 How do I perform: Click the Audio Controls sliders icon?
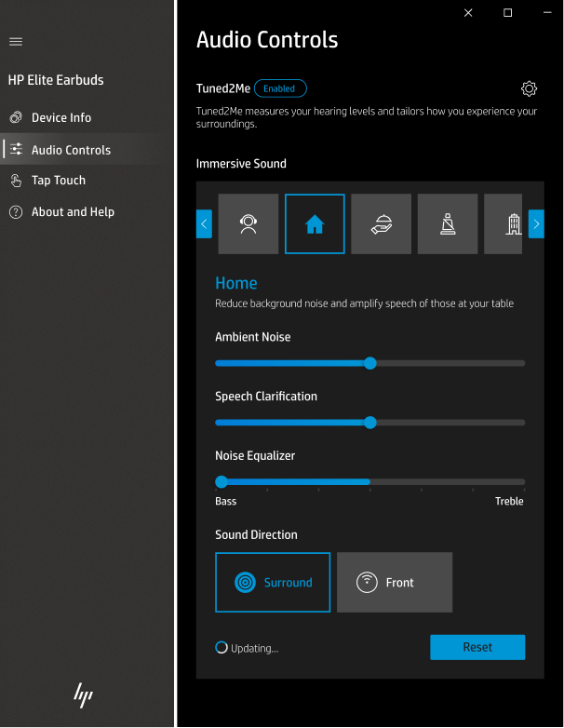(16, 149)
